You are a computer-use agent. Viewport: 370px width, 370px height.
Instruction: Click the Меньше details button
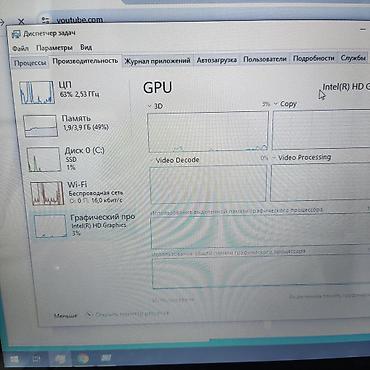65,315
